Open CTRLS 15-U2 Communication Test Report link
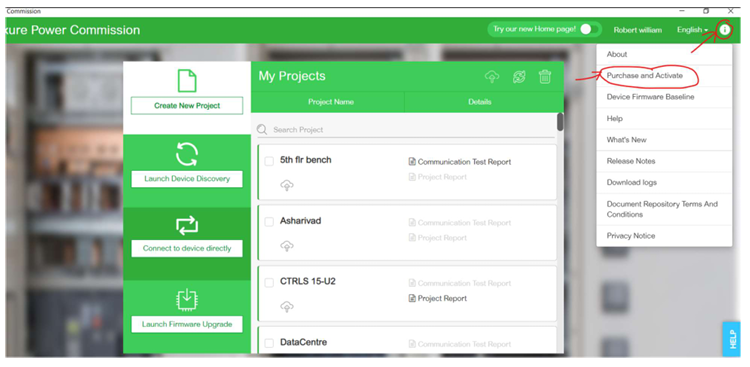Image resolution: width=750 pixels, height=367 pixels. tap(464, 283)
